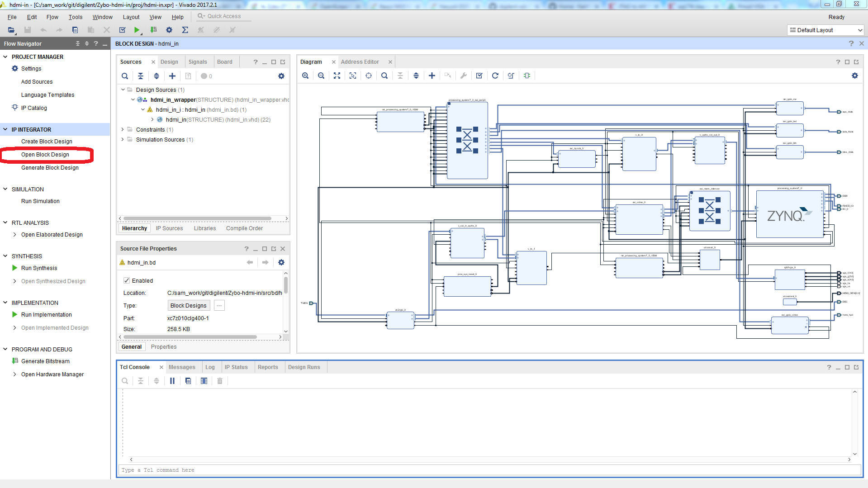
Task: Click Generate Bitstream
Action: click(x=45, y=361)
